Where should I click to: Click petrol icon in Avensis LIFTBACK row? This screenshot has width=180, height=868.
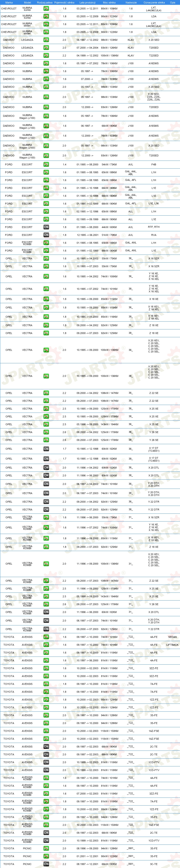pos(46,645)
